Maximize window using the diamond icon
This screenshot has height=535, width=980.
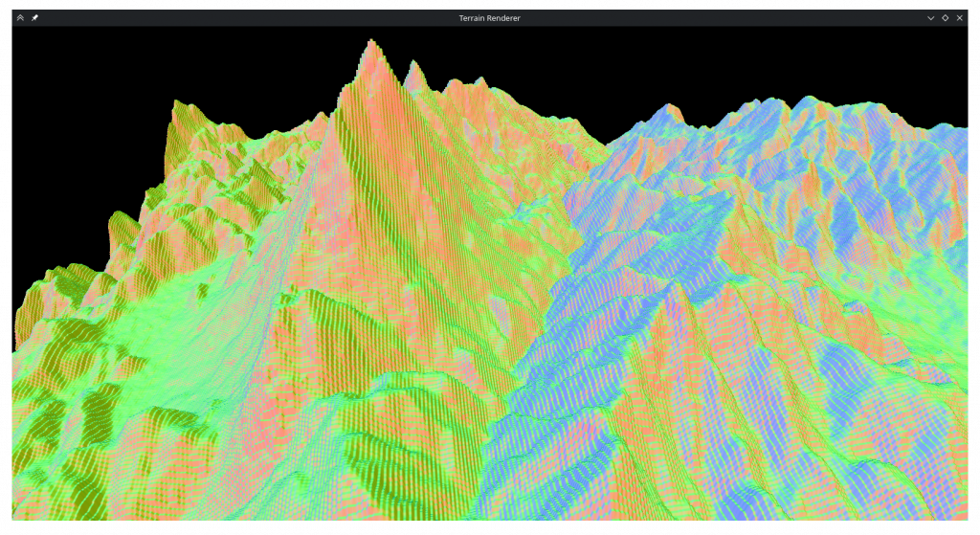click(945, 17)
